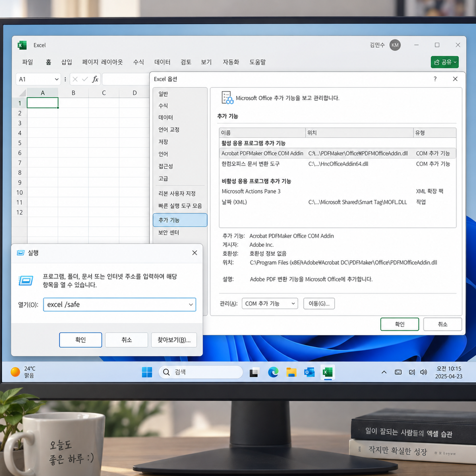The height and width of the screenshot is (476, 476).
Task: Open File Explorer from the taskbar
Action: [x=291, y=372]
